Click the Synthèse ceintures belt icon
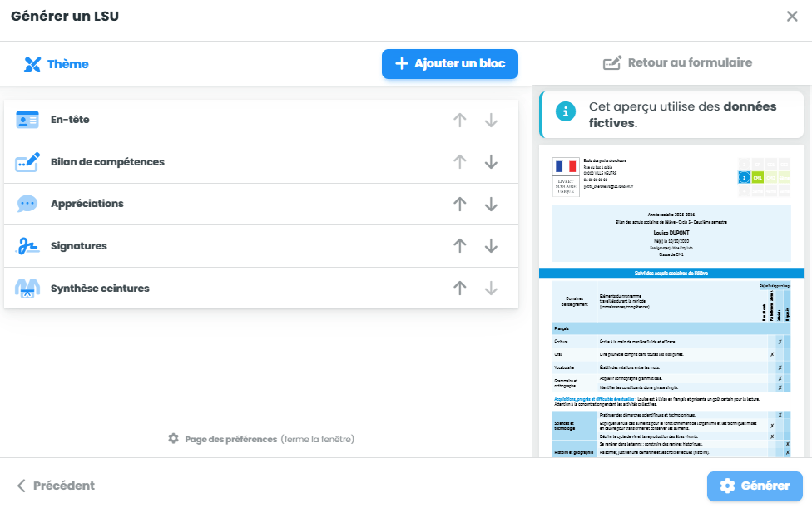812x508 pixels. (x=27, y=289)
